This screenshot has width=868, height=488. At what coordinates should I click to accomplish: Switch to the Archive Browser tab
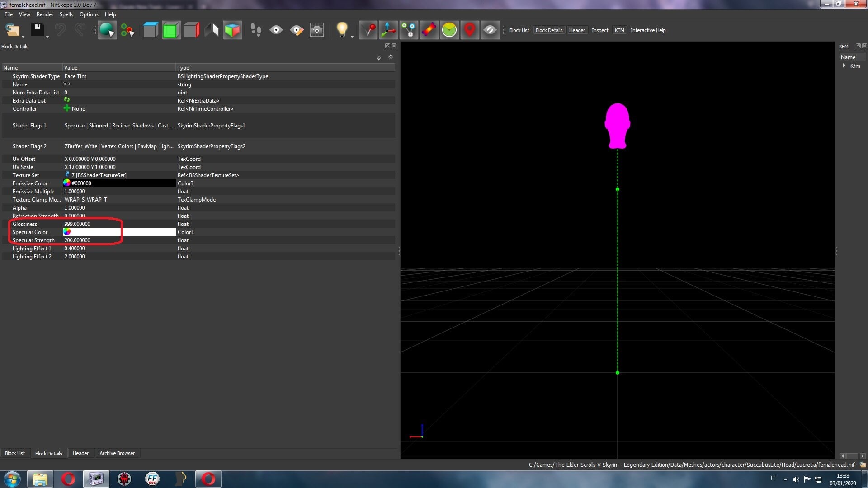117,453
